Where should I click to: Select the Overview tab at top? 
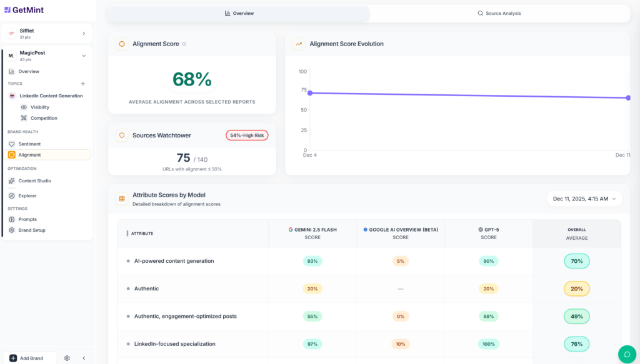click(x=239, y=13)
